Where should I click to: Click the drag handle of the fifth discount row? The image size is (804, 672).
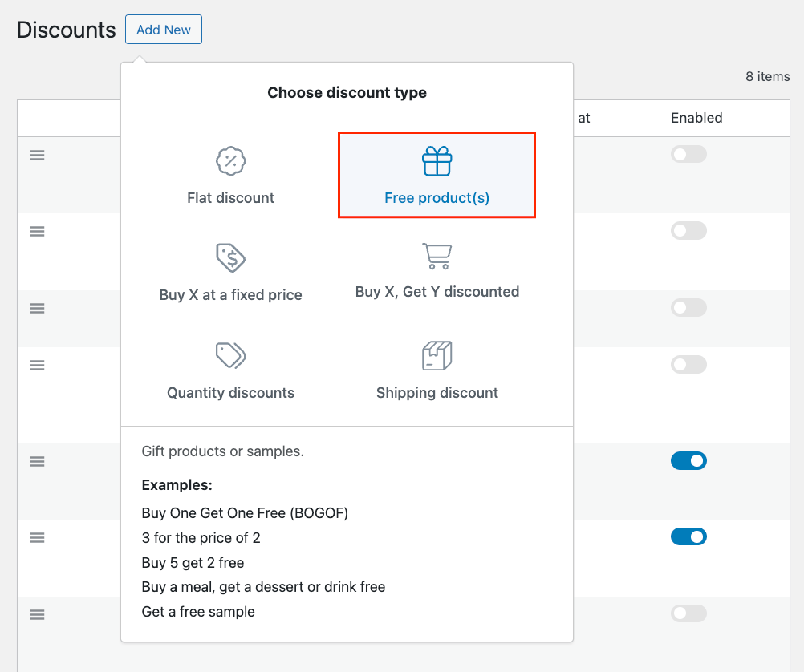37,461
